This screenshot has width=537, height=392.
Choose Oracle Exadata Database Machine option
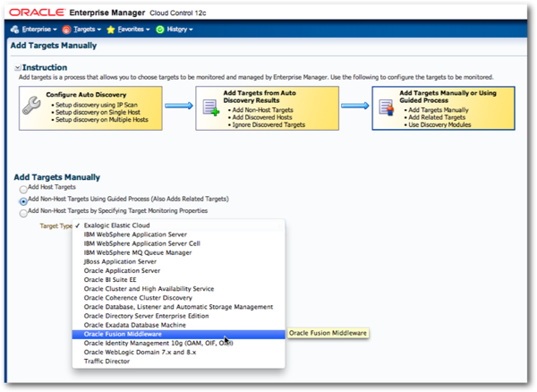[x=142, y=325]
